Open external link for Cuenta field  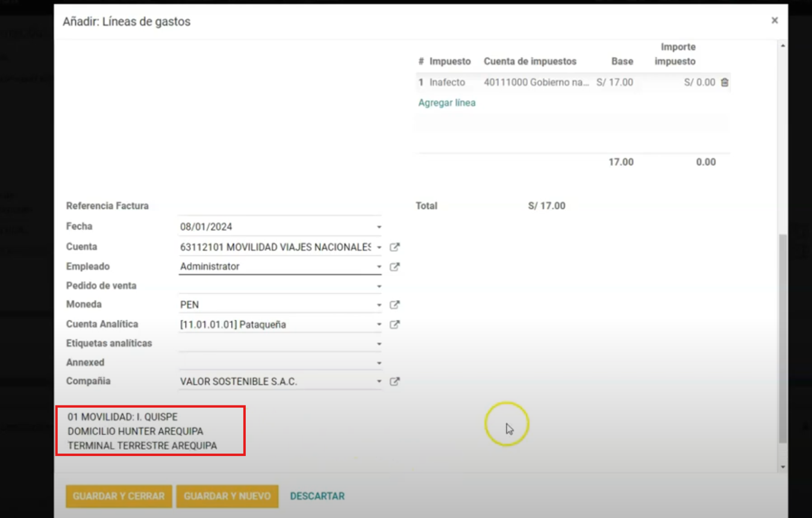[x=395, y=247]
